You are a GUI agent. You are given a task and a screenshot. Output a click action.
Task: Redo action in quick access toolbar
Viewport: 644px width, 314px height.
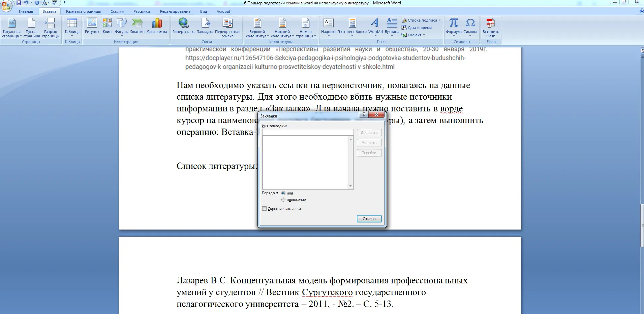click(37, 3)
